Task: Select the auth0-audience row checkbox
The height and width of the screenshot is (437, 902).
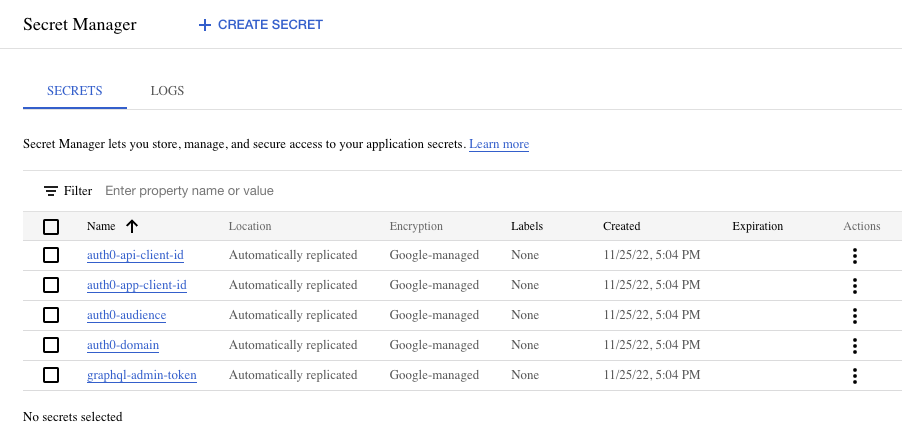Action: [51, 315]
